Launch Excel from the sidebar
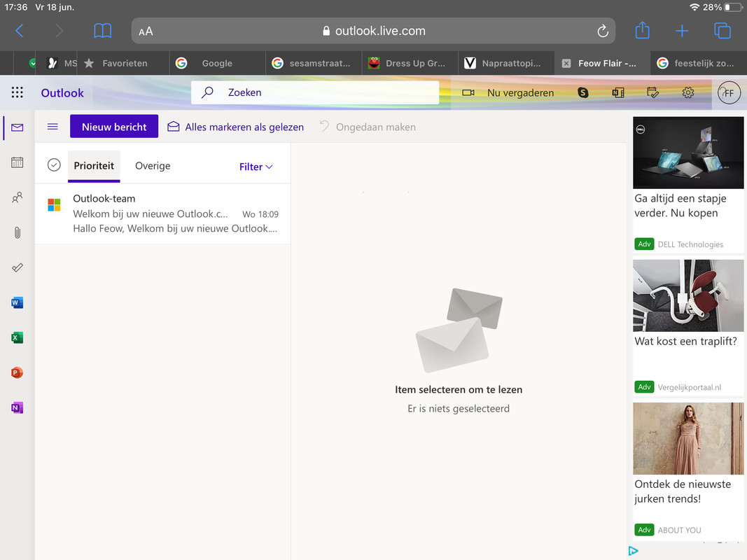The width and height of the screenshot is (747, 560). (x=17, y=337)
